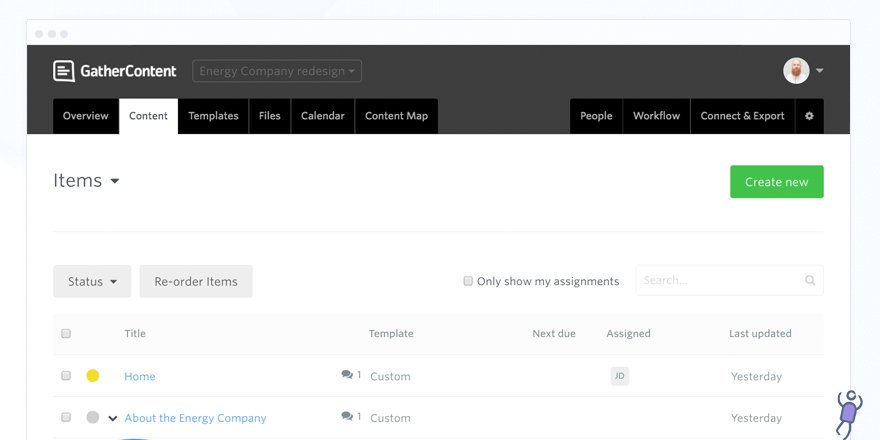The width and height of the screenshot is (880, 440).
Task: Click the yellow status dot for Home
Action: tap(93, 376)
